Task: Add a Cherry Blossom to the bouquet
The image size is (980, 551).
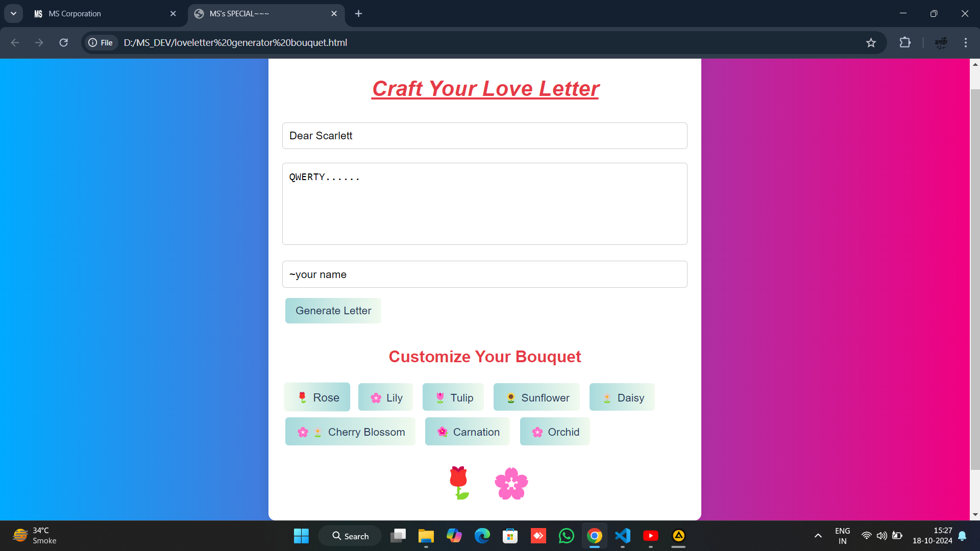Action: click(x=350, y=432)
